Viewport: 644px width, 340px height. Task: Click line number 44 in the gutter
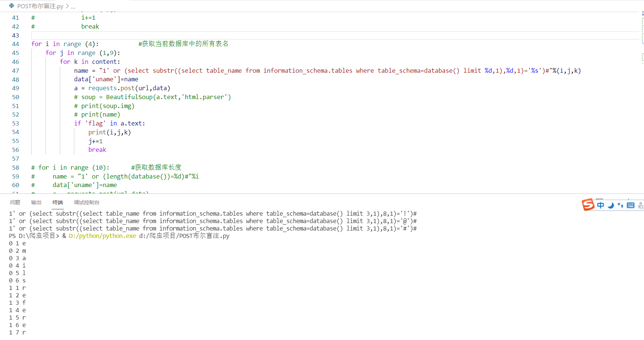pos(16,44)
